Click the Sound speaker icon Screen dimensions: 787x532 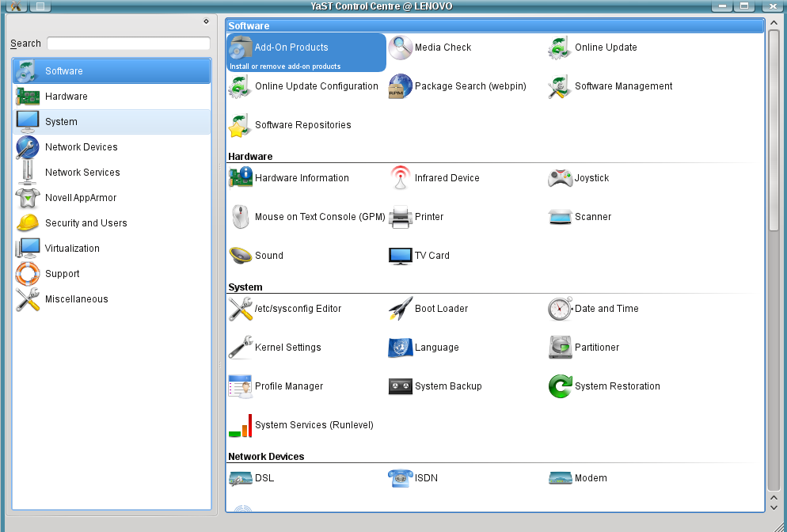pos(241,256)
